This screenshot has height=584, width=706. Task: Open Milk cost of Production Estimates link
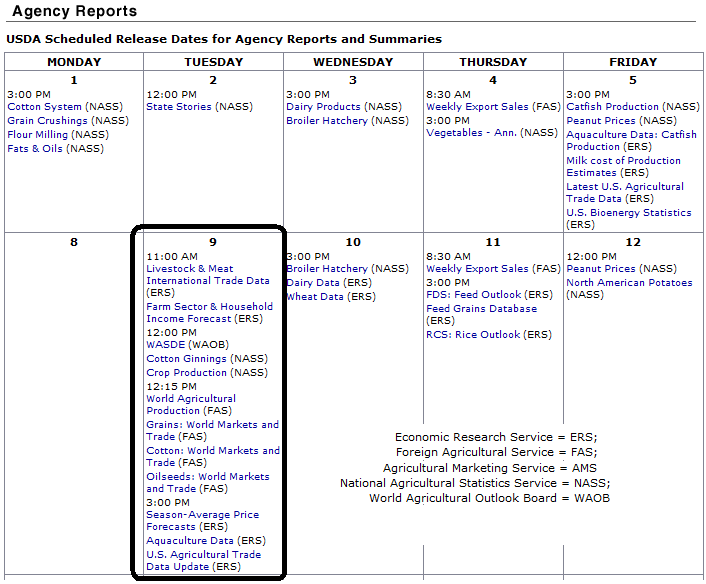624,167
